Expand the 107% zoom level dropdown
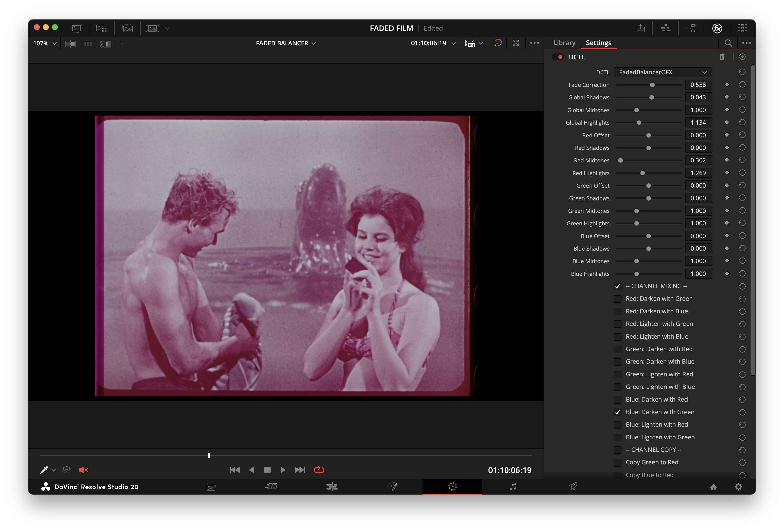 tap(44, 43)
